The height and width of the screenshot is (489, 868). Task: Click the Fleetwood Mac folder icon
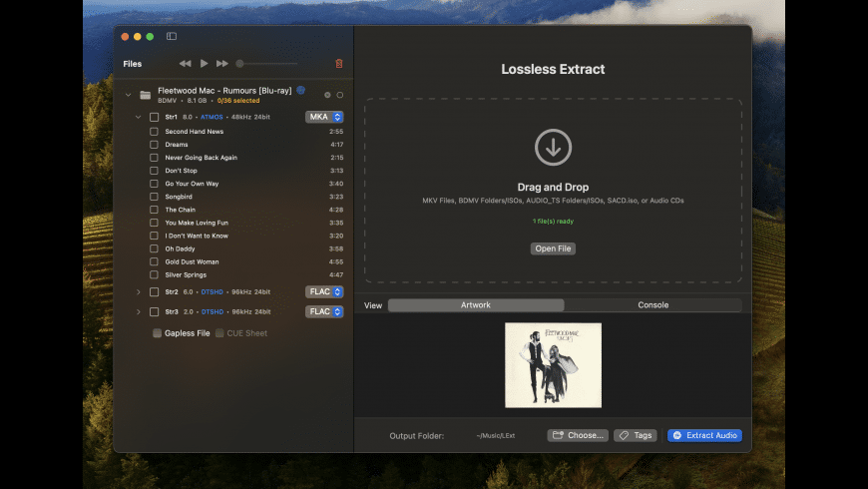pos(145,95)
